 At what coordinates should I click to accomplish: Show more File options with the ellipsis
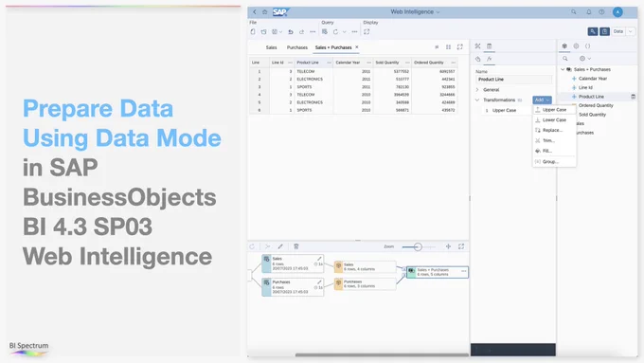click(313, 31)
